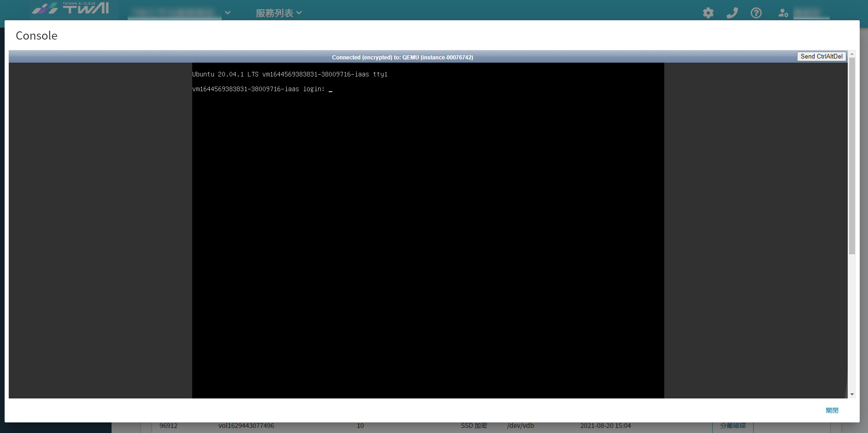
Task: Click the console scrollbar up arrow
Action: 852,54
